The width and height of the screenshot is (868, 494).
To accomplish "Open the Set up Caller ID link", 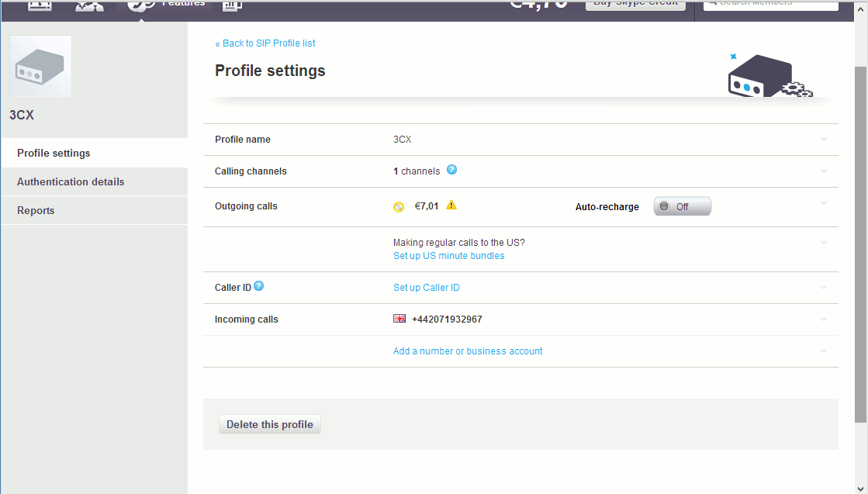I will pos(427,288).
